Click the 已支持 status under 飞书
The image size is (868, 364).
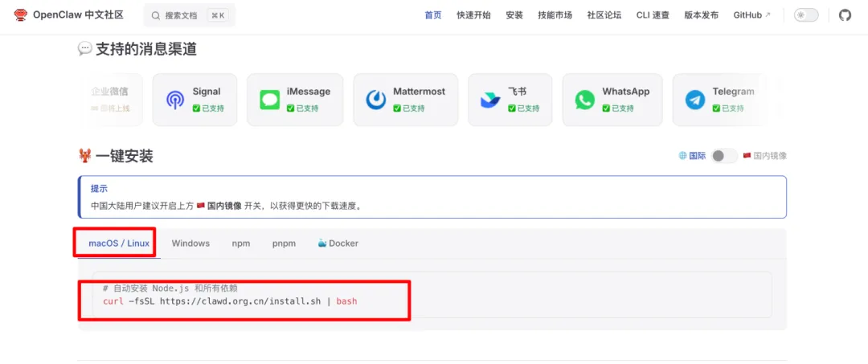pyautogui.click(x=523, y=108)
